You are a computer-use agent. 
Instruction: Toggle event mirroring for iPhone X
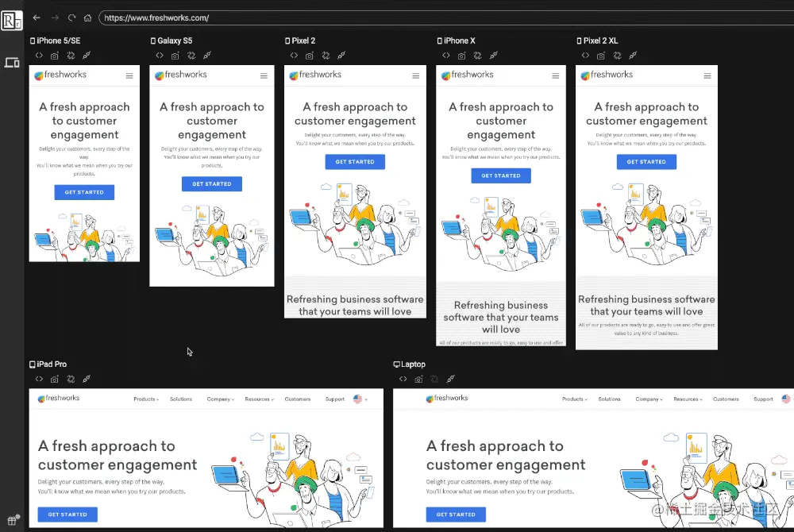pyautogui.click(x=493, y=55)
